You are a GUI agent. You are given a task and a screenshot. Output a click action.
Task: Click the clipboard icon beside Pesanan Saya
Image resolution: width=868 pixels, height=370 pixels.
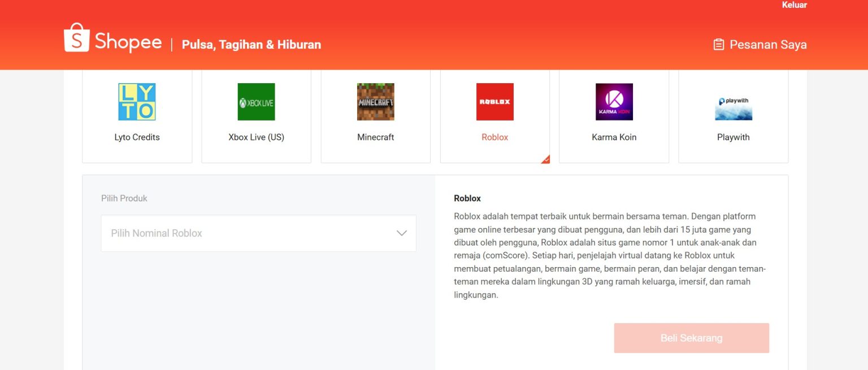pyautogui.click(x=719, y=44)
